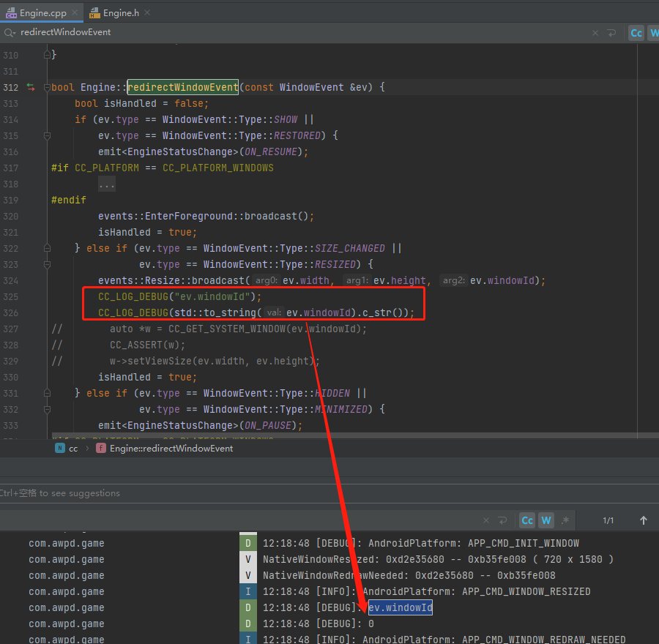The width and height of the screenshot is (659, 644).
Task: Switch to the Engine.h tab
Action: click(x=120, y=13)
